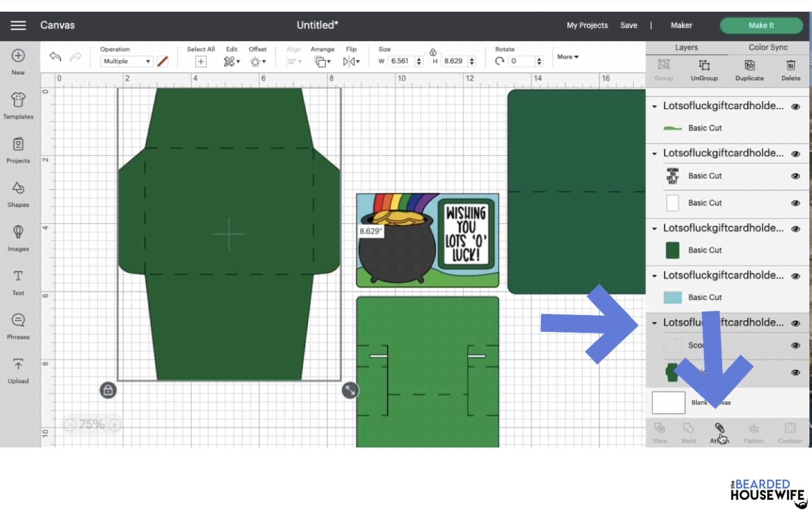Open the Operation dropdown showing Multiple

pyautogui.click(x=127, y=61)
